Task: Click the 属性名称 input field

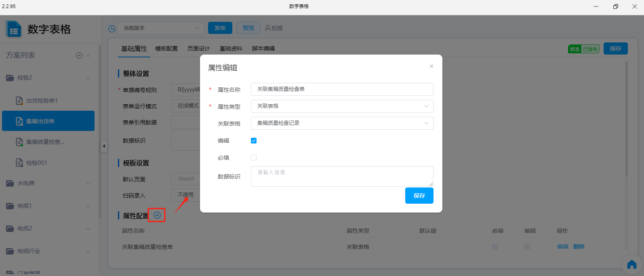Action: (342, 89)
